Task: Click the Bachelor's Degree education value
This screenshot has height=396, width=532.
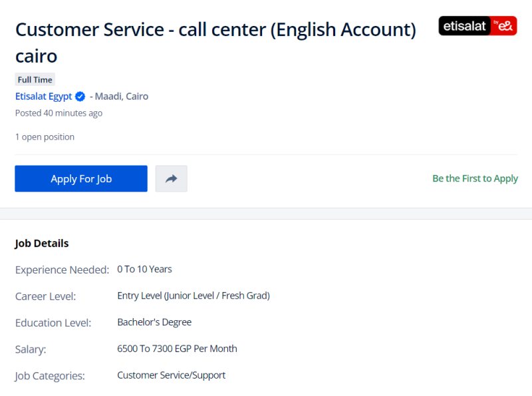Action: click(x=154, y=322)
